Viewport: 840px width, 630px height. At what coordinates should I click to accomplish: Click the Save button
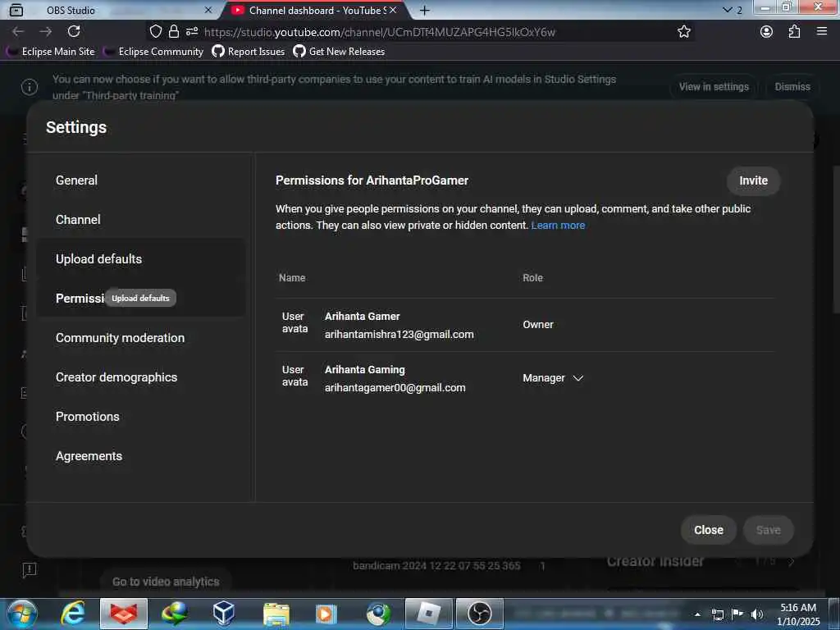(768, 531)
